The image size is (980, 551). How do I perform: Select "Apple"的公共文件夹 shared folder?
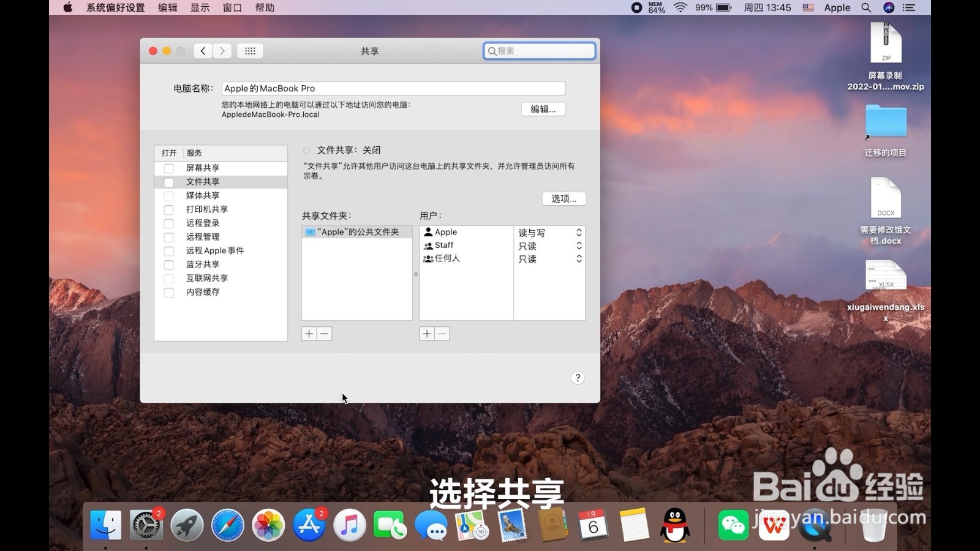(356, 232)
